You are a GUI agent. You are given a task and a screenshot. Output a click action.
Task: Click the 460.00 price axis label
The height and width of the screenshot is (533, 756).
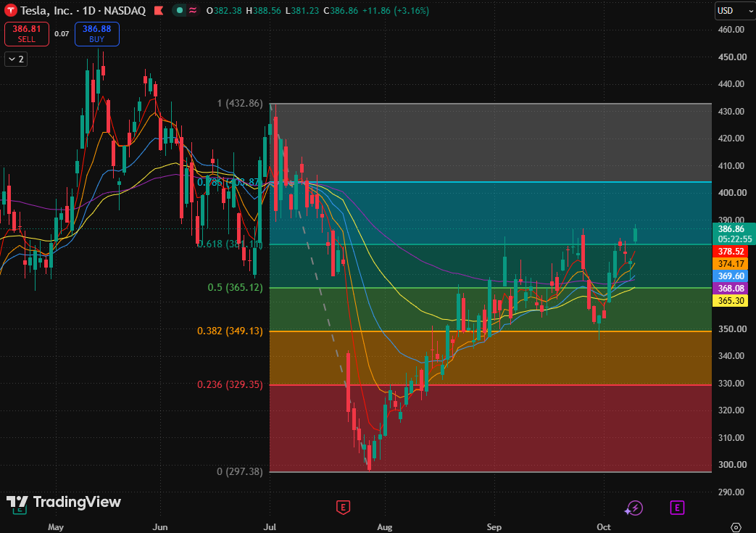point(731,30)
